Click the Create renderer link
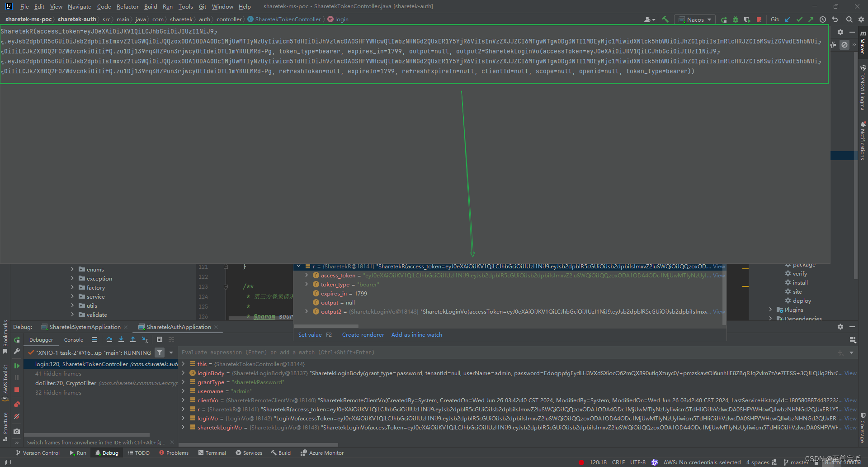868x467 pixels. coord(363,334)
